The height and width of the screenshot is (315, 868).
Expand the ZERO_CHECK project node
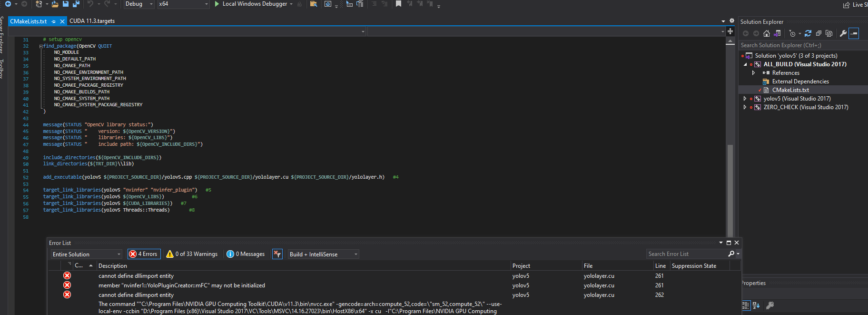[x=745, y=107]
